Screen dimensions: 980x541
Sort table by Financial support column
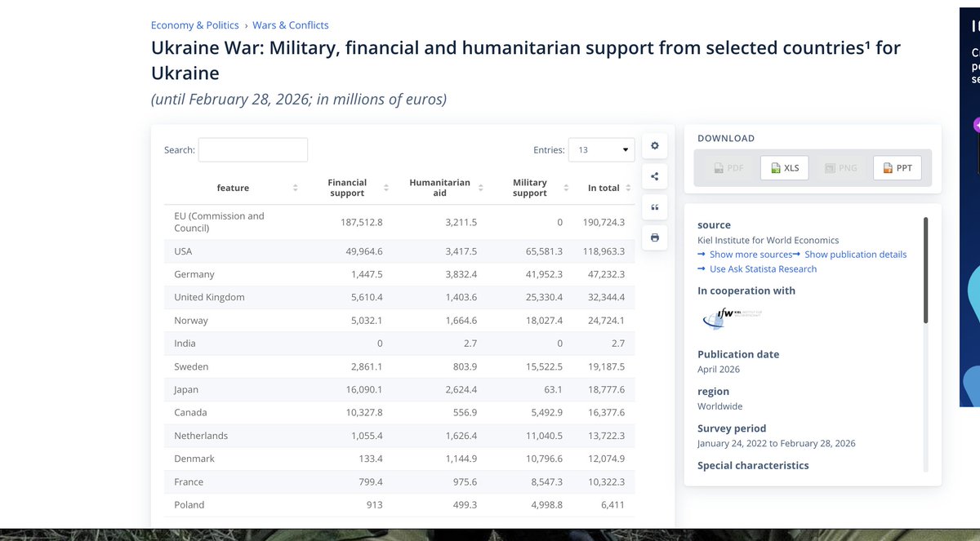[348, 188]
